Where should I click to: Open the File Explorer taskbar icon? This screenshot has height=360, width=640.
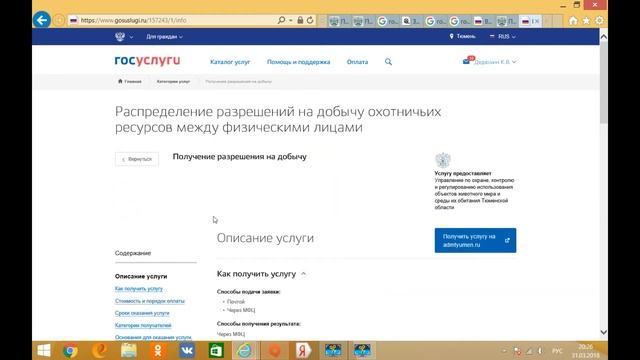click(x=129, y=351)
